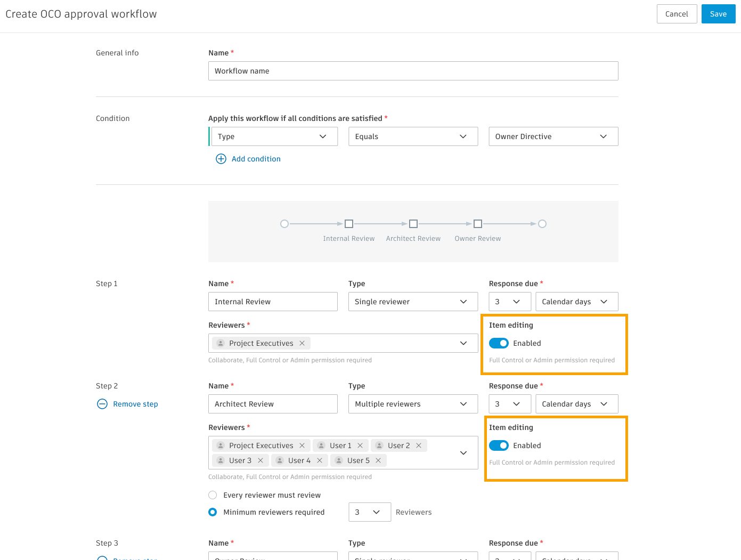Image resolution: width=741 pixels, height=560 pixels.
Task: Select Every reviewer must review option
Action: click(x=213, y=495)
